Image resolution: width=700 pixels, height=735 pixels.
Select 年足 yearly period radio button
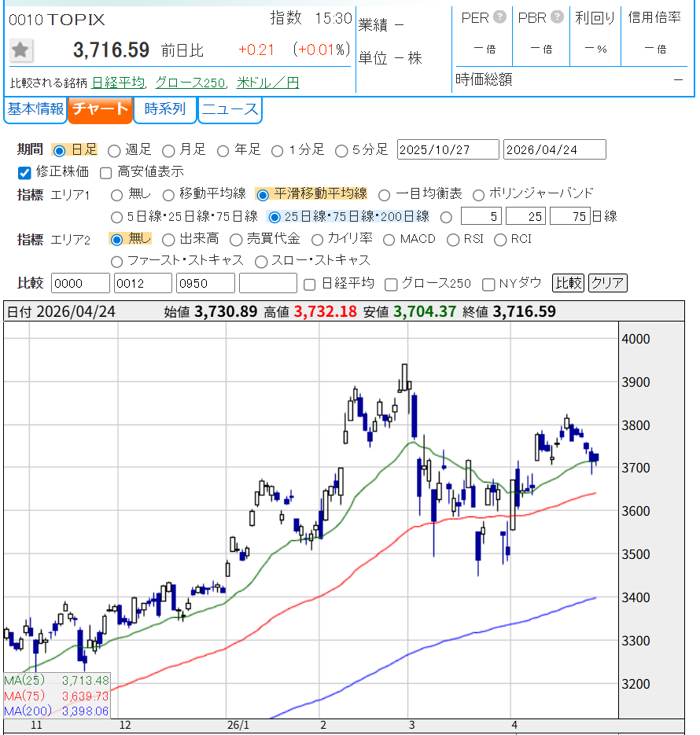click(223, 151)
